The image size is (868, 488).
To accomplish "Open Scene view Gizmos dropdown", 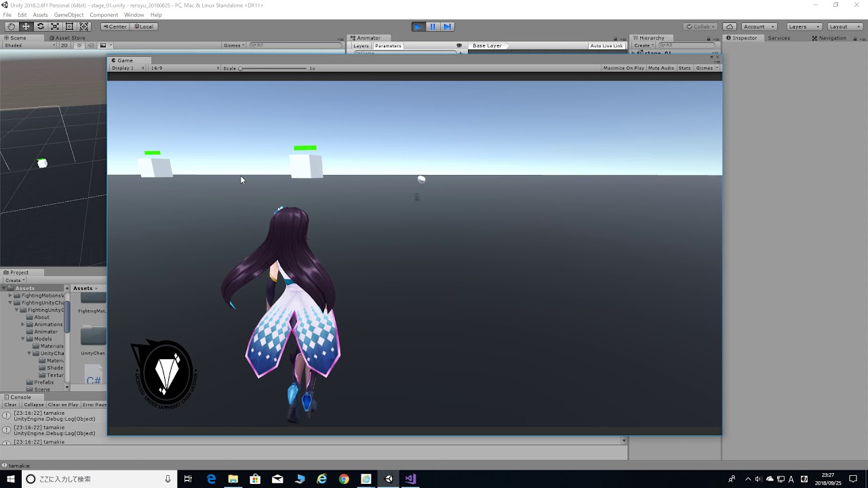I will 234,45.
